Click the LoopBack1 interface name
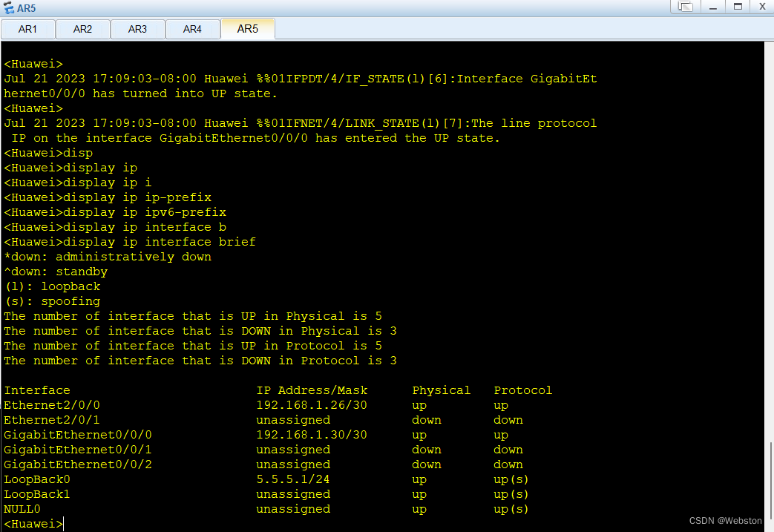Image resolution: width=774 pixels, height=532 pixels. point(37,494)
